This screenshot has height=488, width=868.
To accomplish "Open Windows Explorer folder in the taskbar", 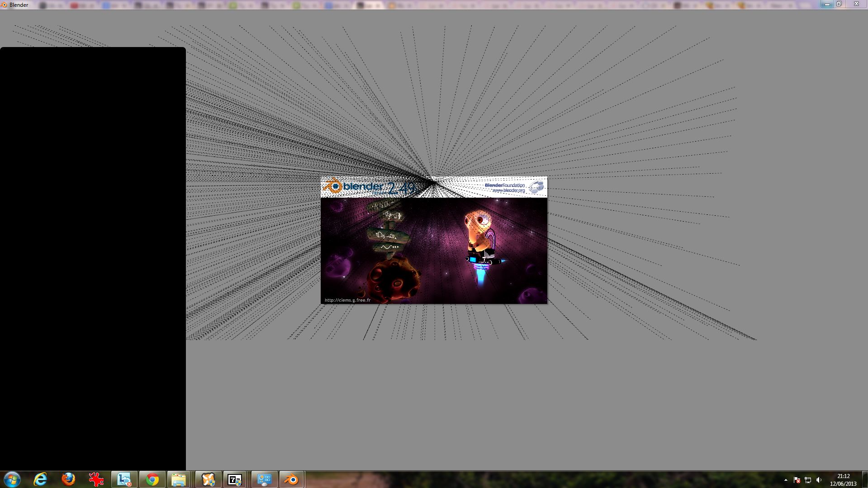I will 179,479.
